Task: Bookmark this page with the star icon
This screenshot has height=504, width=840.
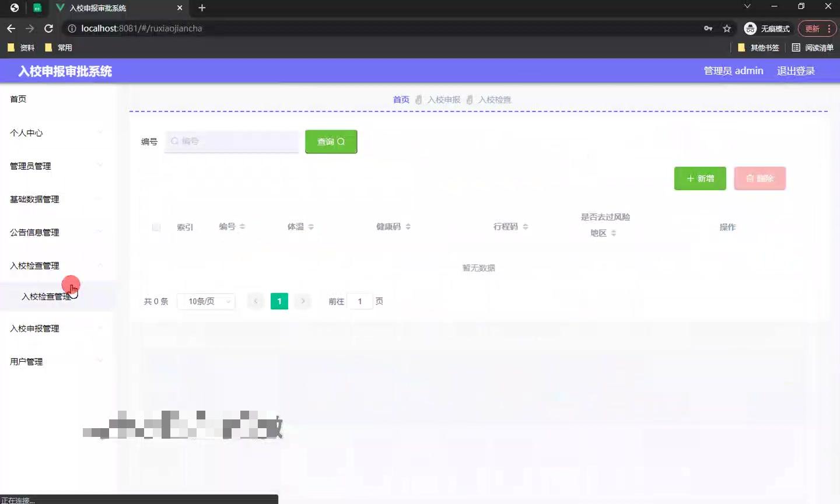Action: tap(727, 28)
